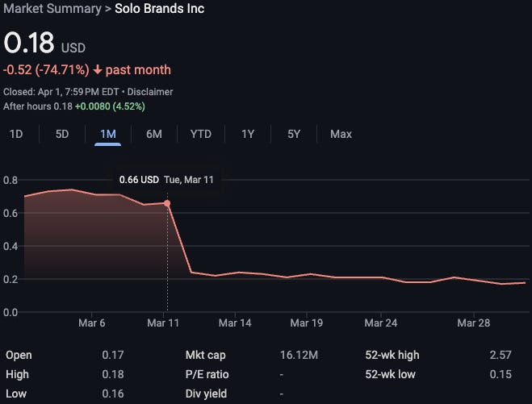Screen dimensions: 532x404
Task: Click the Div yield label
Action: point(206,394)
